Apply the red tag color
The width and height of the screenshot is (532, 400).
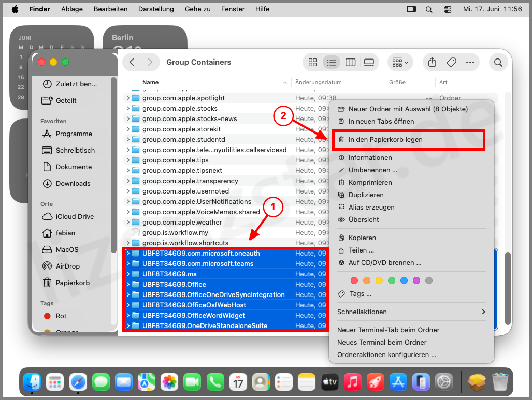click(x=354, y=280)
